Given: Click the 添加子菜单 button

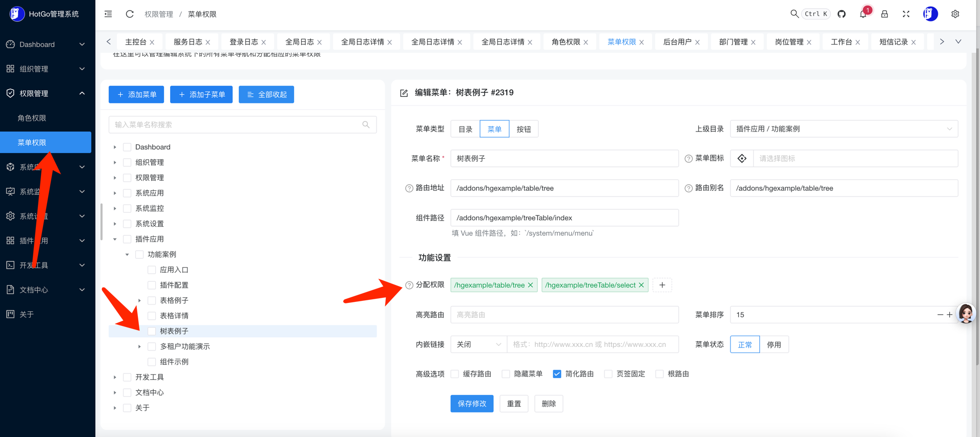Looking at the screenshot, I should pos(201,95).
